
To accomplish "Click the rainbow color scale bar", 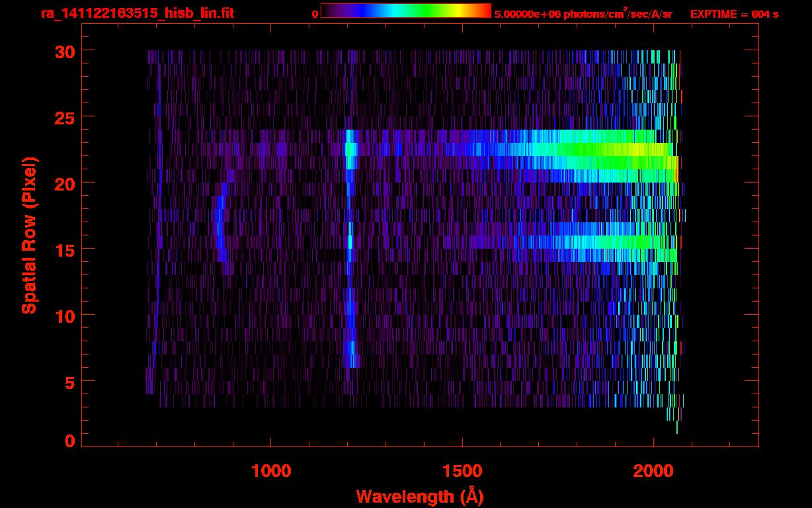I will [x=406, y=11].
